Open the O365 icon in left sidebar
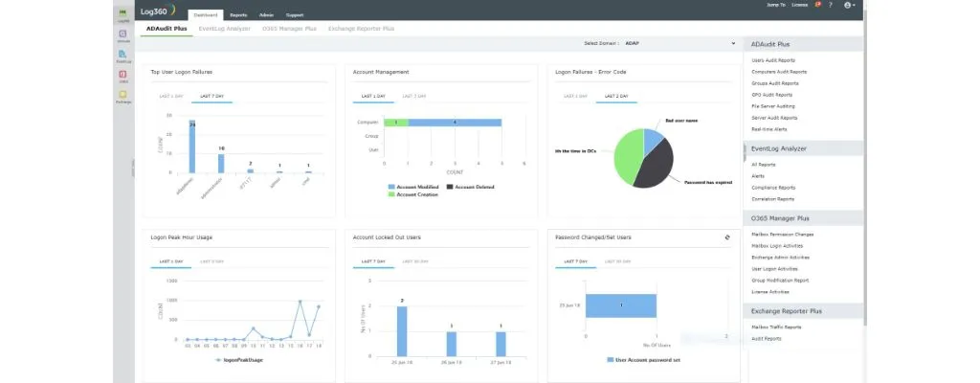 point(123,76)
